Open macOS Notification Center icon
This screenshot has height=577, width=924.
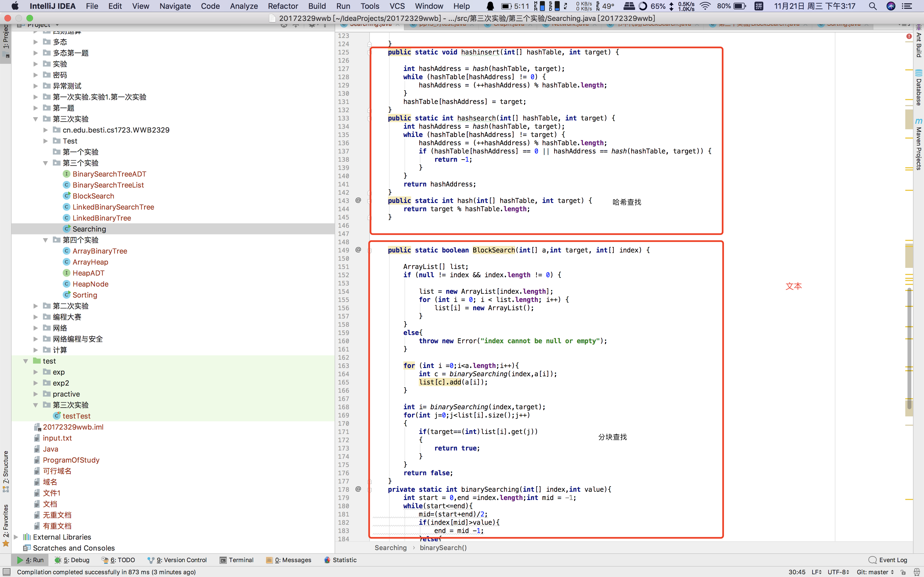[x=907, y=6]
